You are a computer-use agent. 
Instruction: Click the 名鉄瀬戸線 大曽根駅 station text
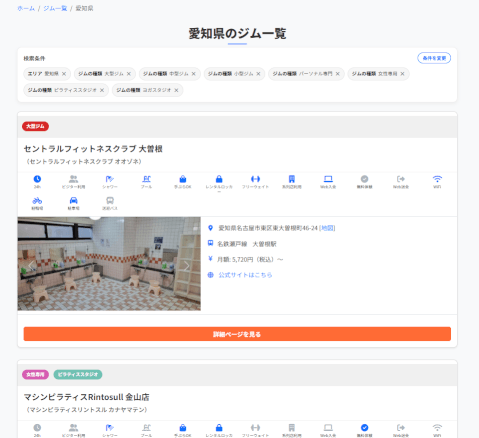click(x=247, y=244)
